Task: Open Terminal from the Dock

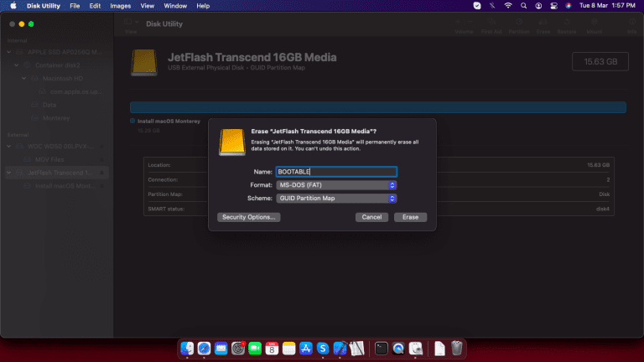Action: click(382, 349)
